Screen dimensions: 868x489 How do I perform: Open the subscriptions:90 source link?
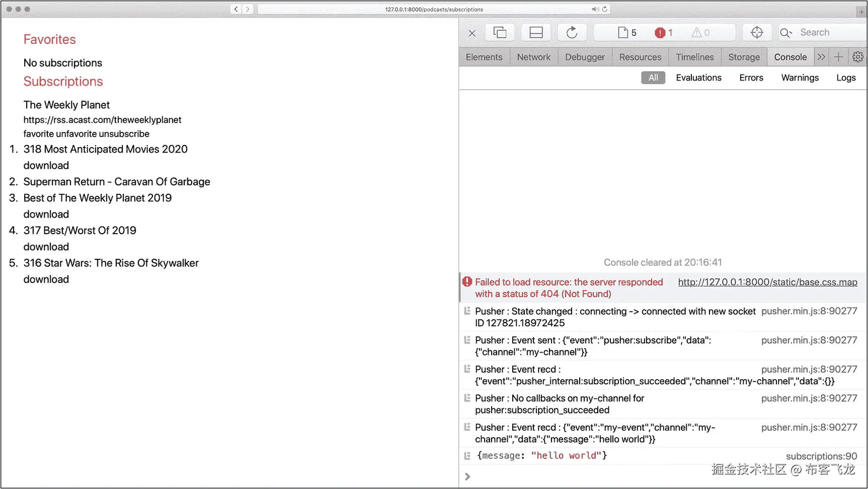pyautogui.click(x=821, y=456)
